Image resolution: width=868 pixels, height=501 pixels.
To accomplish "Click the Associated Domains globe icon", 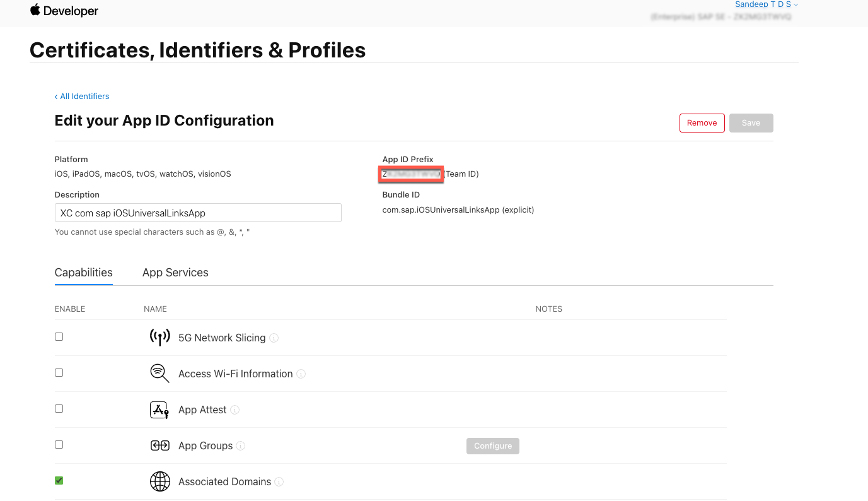I will [160, 481].
